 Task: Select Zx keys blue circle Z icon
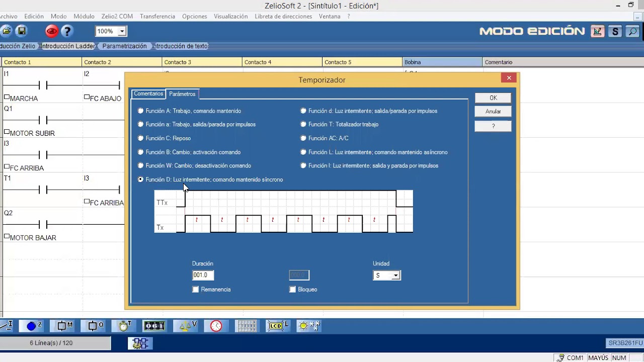31,326
